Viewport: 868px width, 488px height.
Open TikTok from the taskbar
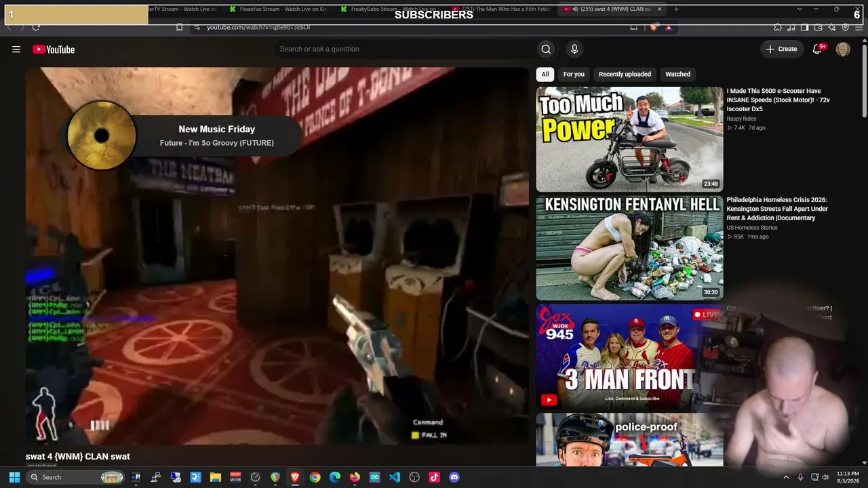tap(434, 477)
